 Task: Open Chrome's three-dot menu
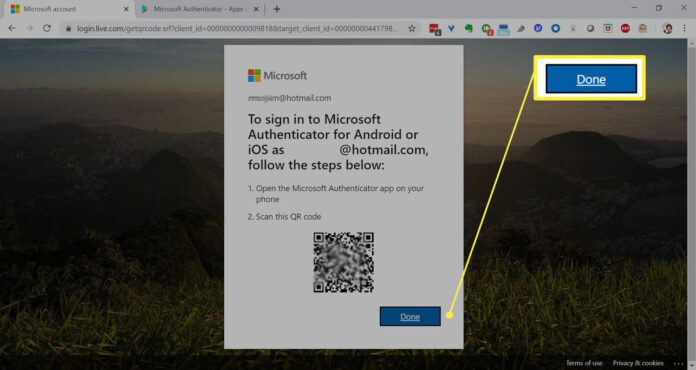[x=684, y=28]
